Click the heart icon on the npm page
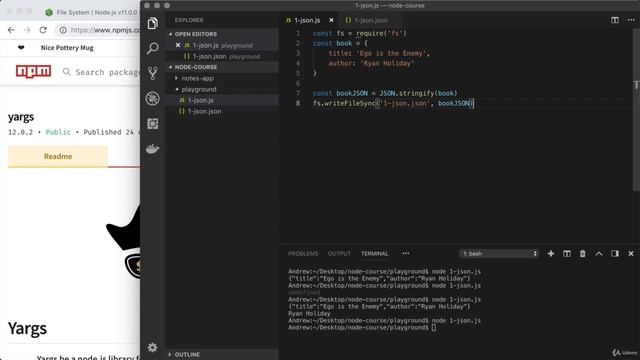 (x=21, y=48)
